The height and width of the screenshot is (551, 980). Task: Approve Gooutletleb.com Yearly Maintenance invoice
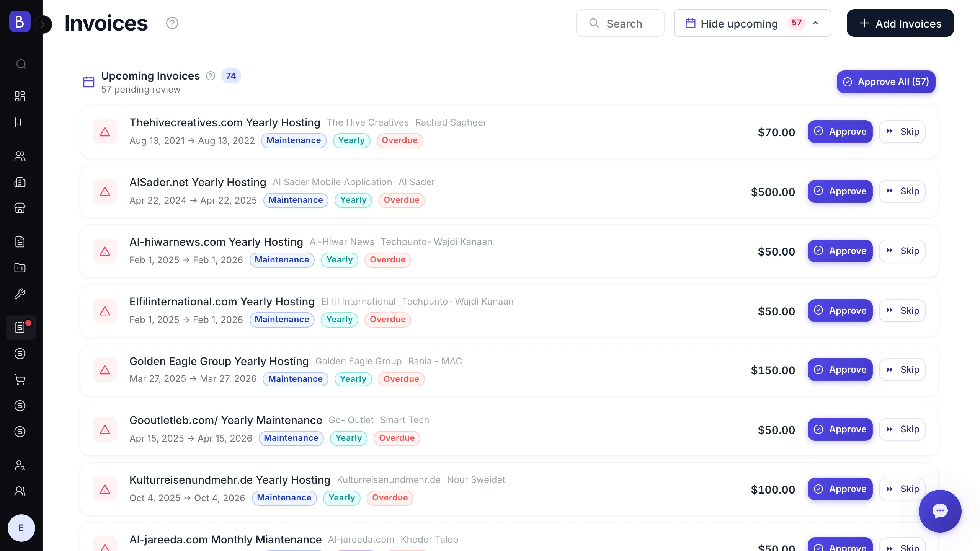[x=840, y=429]
